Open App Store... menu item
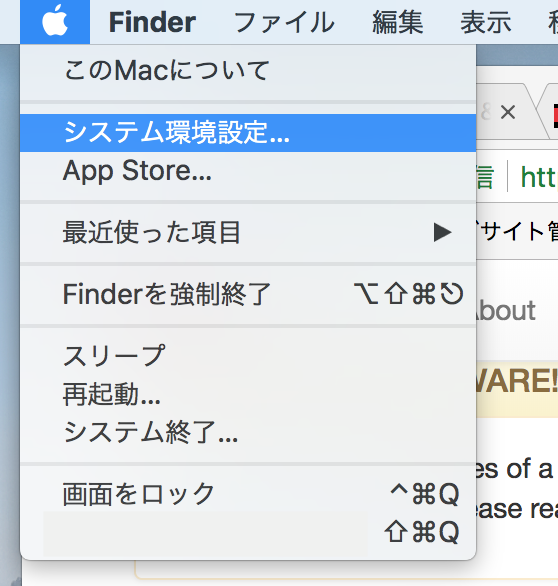 [x=248, y=171]
